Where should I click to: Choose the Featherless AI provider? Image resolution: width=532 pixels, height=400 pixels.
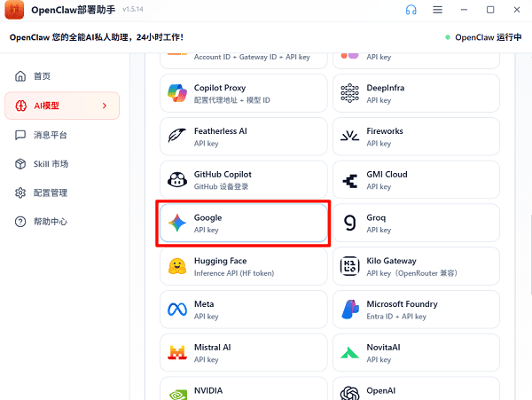tap(244, 137)
